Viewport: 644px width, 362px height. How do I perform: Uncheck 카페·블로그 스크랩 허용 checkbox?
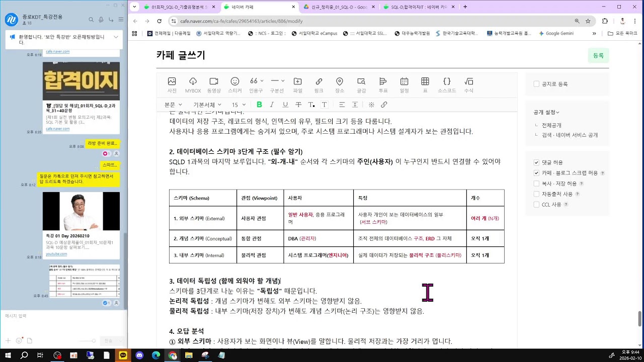(x=536, y=173)
